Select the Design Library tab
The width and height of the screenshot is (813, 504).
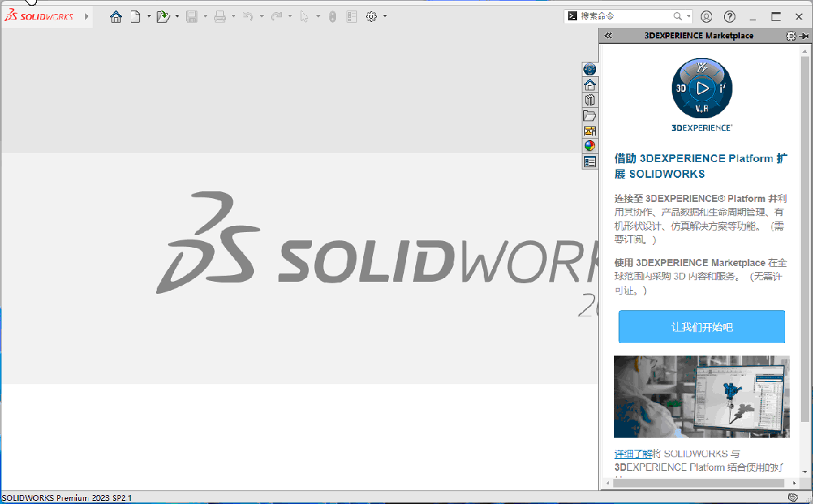coord(589,100)
